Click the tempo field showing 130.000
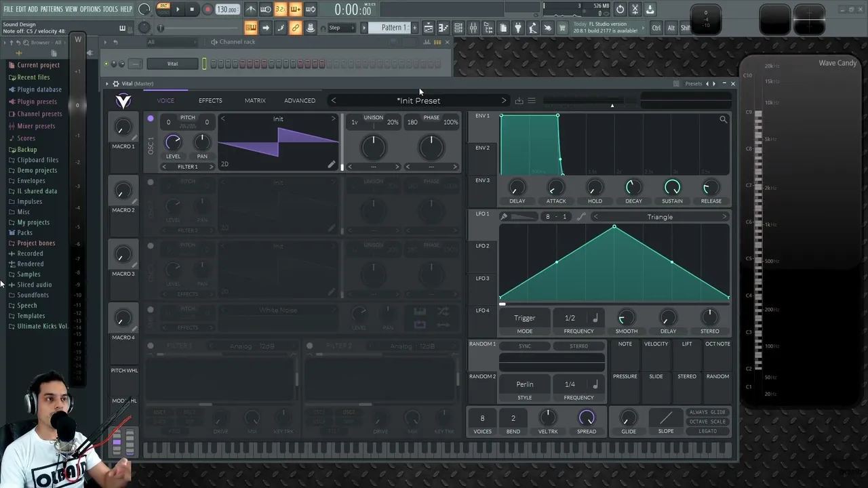This screenshot has height=488, width=868. pyautogui.click(x=226, y=9)
